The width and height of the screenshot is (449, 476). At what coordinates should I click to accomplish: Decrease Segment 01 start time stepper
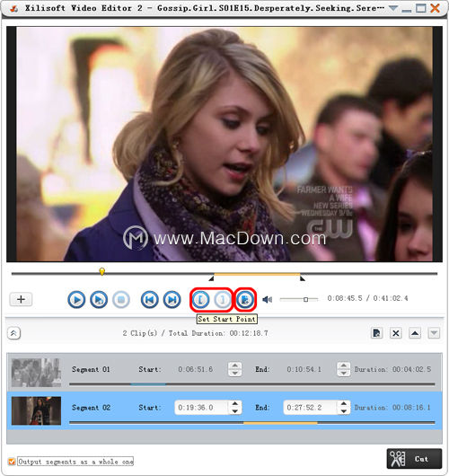point(234,373)
